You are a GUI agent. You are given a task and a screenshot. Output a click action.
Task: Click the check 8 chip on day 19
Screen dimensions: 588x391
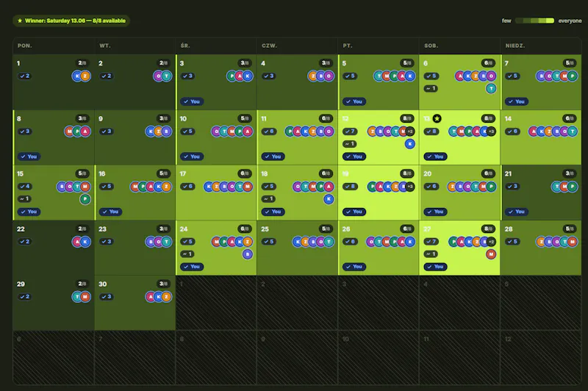[x=350, y=187]
